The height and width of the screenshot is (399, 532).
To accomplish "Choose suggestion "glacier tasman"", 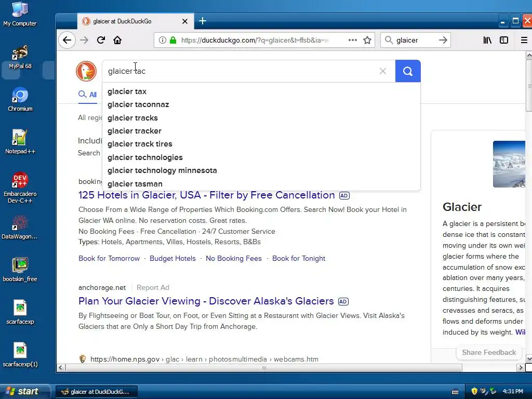I will [261, 184].
